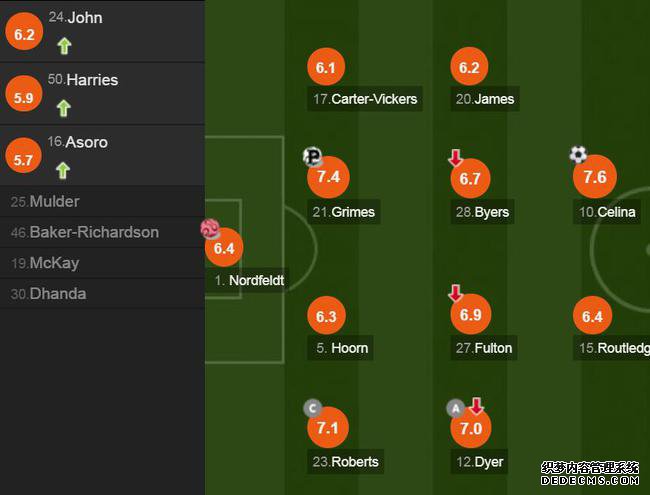650x495 pixels.
Task: Click the 6.3 rating circle for Hoorn
Action: click(x=326, y=315)
